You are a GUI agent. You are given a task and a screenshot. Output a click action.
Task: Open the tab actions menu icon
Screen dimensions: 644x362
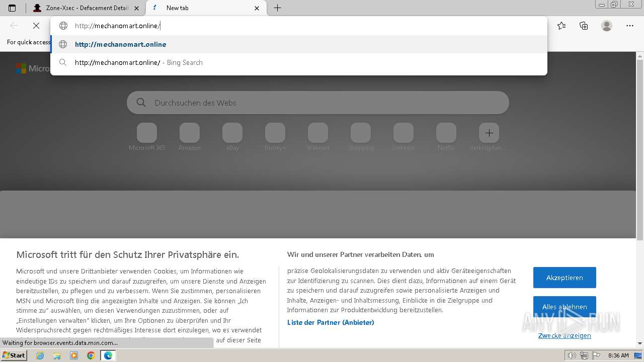pyautogui.click(x=12, y=8)
